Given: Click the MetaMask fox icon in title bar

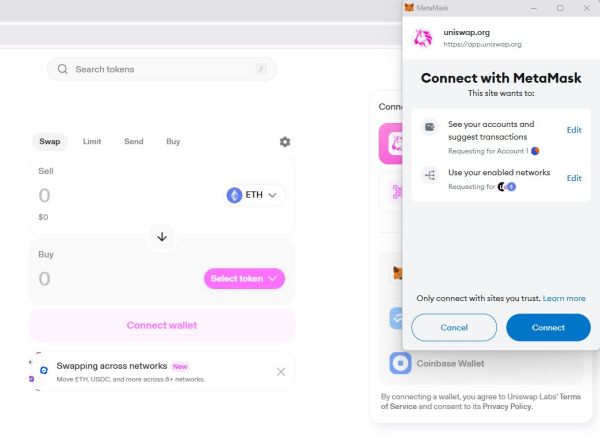Looking at the screenshot, I should [409, 8].
